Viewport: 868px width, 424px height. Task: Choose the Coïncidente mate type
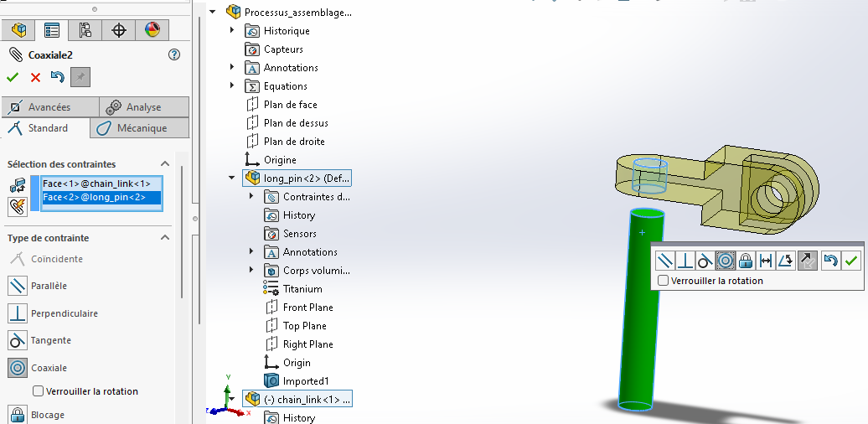(45, 258)
